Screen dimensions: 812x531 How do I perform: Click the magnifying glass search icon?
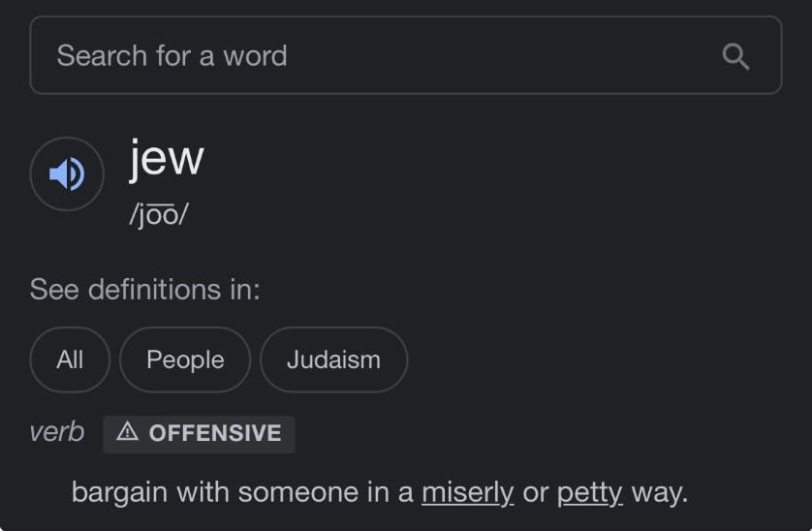pyautogui.click(x=735, y=56)
